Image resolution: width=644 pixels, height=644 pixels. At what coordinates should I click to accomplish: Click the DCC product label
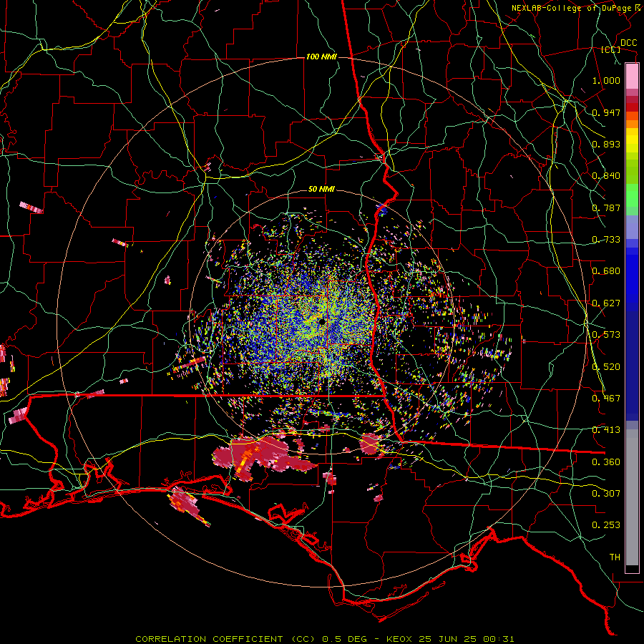click(628, 43)
